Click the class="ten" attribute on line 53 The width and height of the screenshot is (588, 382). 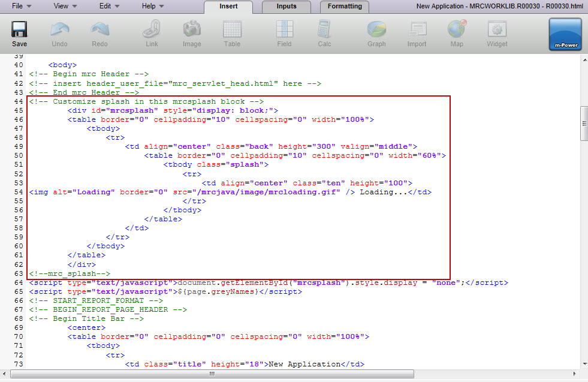(x=319, y=183)
